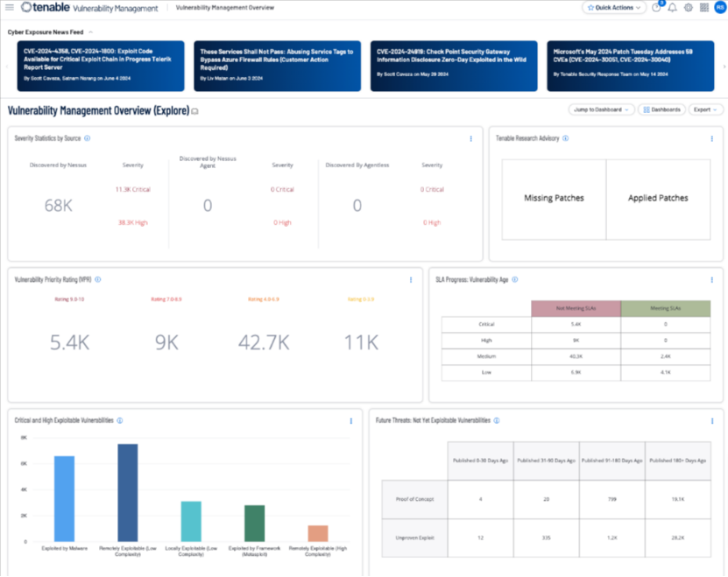728x577 pixels.
Task: Open the Telerik Report Server exploit article
Action: tap(101, 66)
